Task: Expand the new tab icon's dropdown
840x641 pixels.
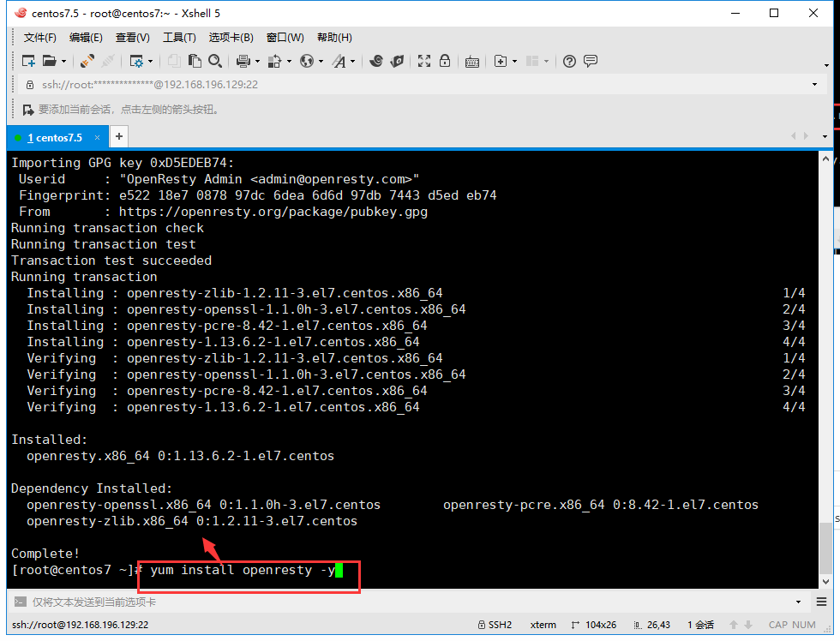Action: click(515, 62)
